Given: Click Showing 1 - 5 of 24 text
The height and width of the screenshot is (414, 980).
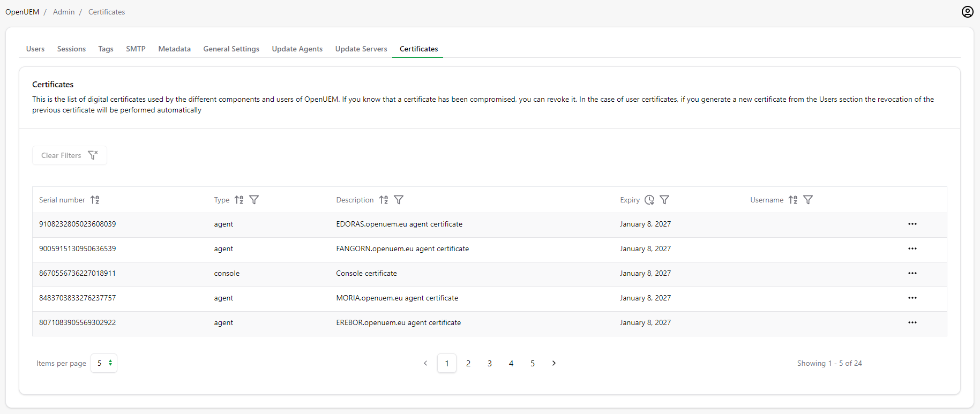Looking at the screenshot, I should point(829,363).
